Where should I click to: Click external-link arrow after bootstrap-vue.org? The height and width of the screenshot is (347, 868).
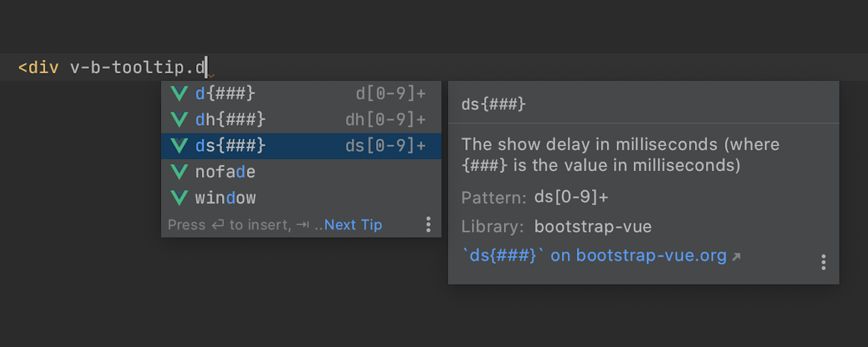click(x=736, y=256)
